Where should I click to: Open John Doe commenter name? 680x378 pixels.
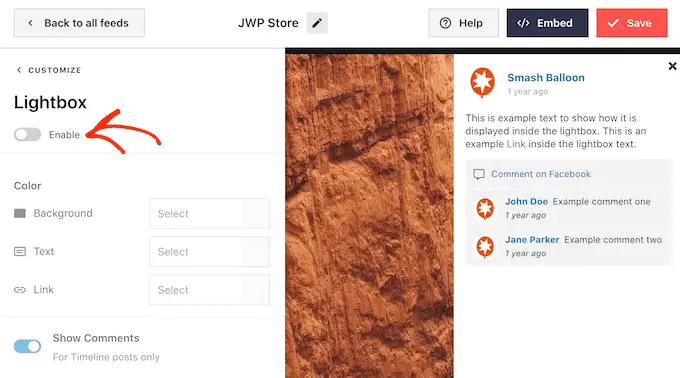pos(526,202)
